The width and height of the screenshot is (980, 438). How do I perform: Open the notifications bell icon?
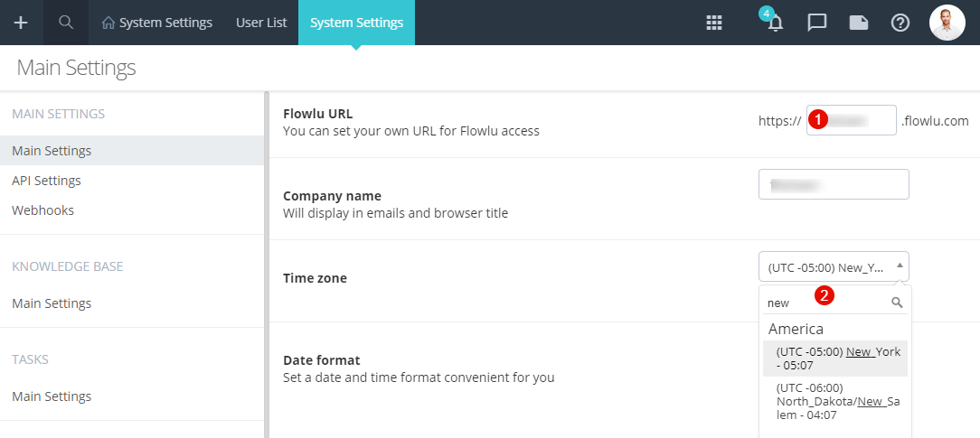click(775, 23)
